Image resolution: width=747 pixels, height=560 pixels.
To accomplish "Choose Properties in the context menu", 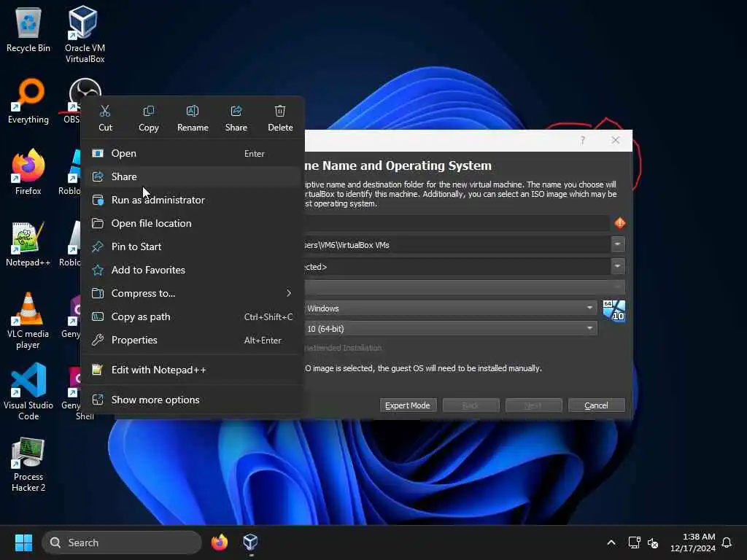I will 193,340.
